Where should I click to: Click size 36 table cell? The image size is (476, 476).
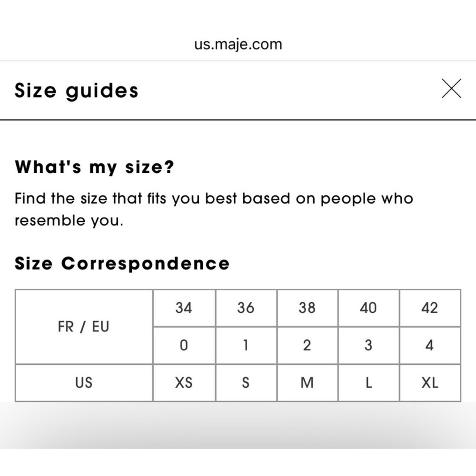(x=246, y=308)
